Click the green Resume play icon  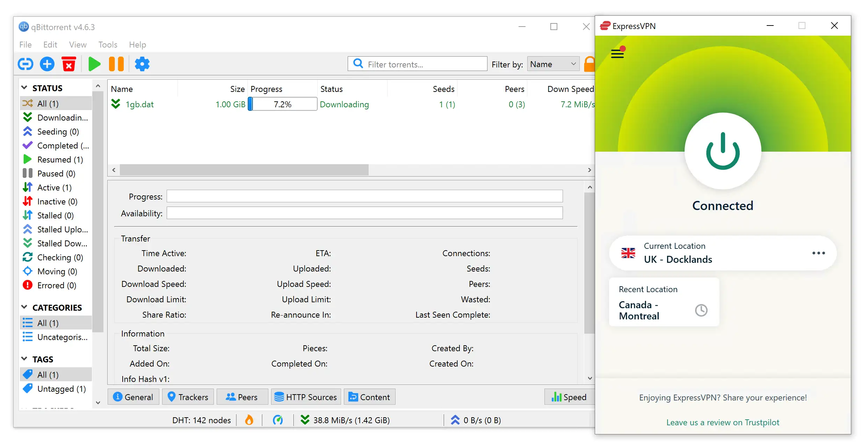click(94, 64)
